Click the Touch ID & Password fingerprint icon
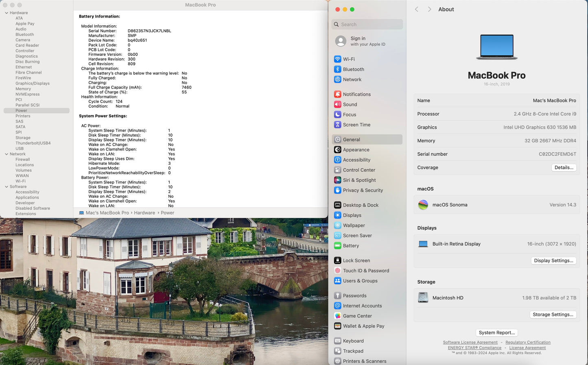The height and width of the screenshot is (365, 588). click(x=337, y=271)
